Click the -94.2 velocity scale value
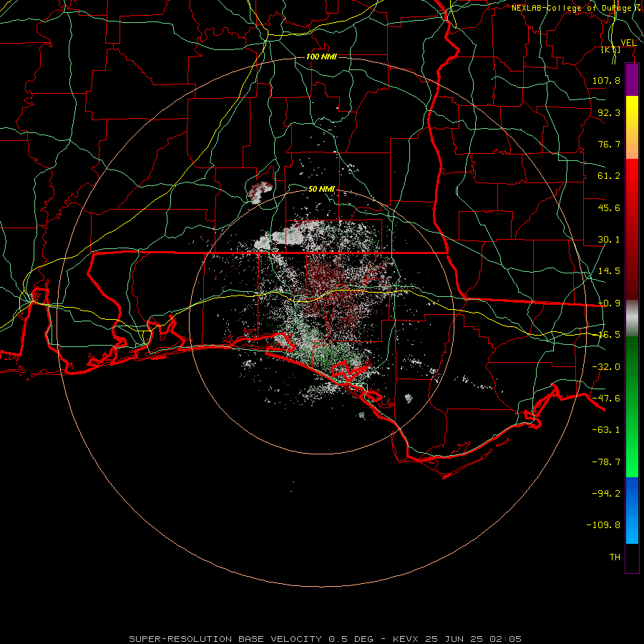Screen dimensions: 644x644 pos(606,494)
